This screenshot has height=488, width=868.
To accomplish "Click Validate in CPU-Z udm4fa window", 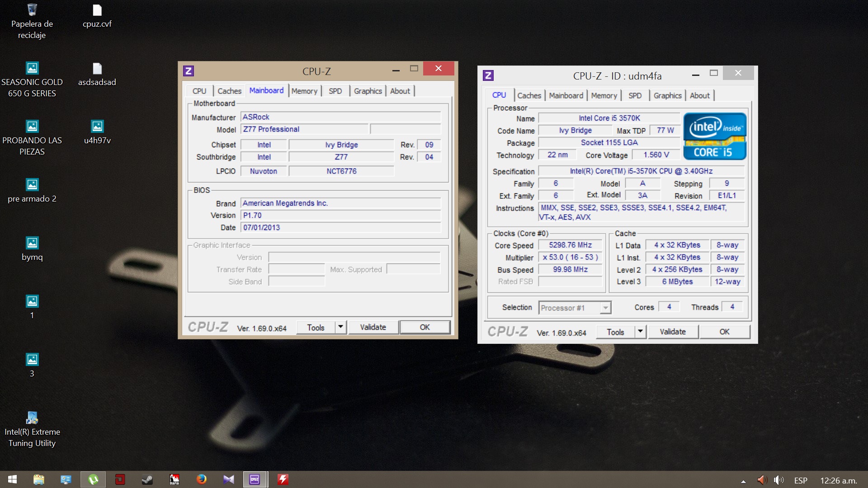I will tap(673, 332).
